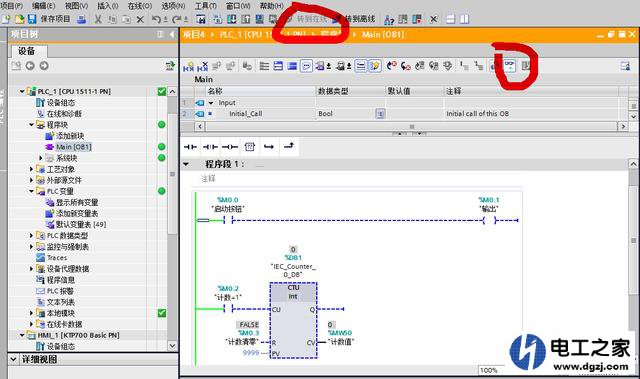Click the Cut scissors icon in toolbar
This screenshot has height=379, width=640.
coord(98,19)
